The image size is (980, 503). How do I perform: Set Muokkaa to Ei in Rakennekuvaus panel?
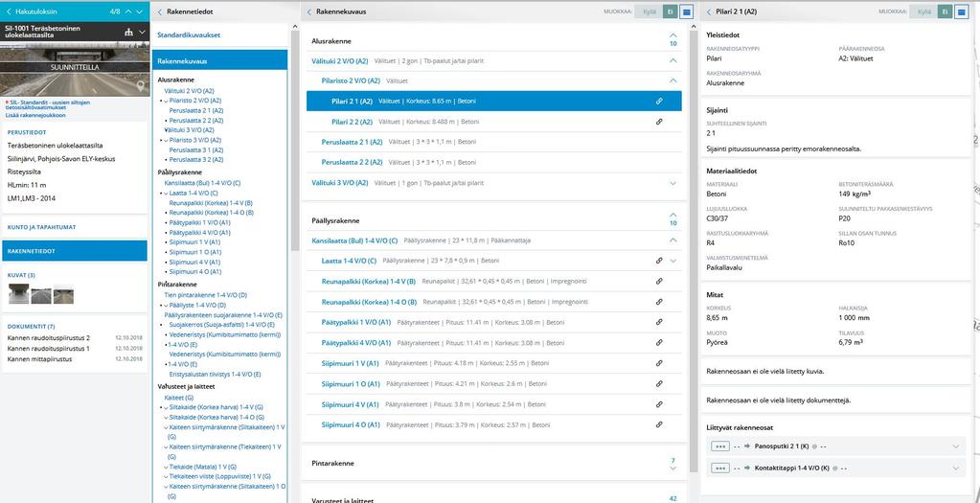(x=671, y=11)
